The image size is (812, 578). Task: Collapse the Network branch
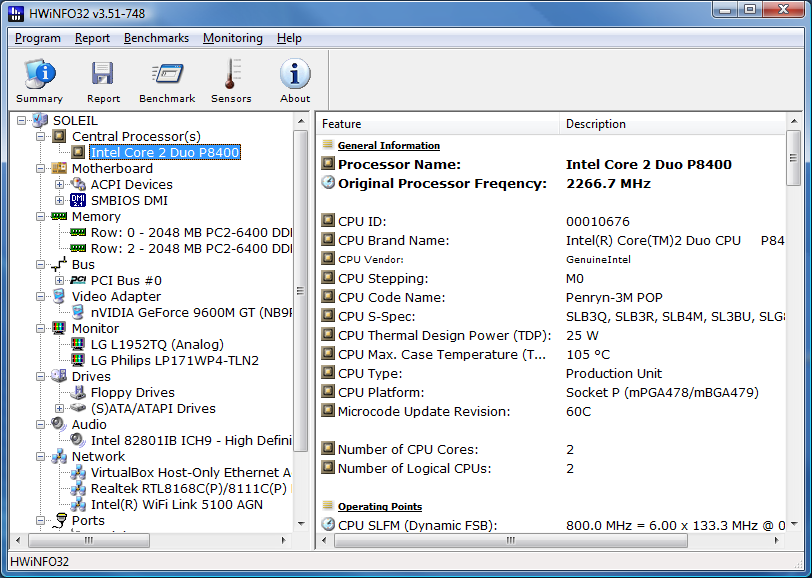tap(40, 456)
